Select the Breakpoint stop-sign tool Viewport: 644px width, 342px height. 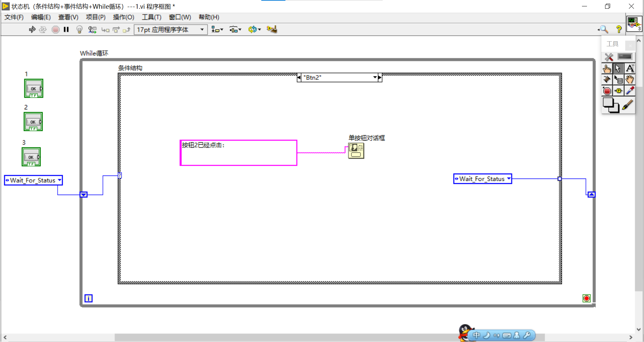(x=607, y=91)
